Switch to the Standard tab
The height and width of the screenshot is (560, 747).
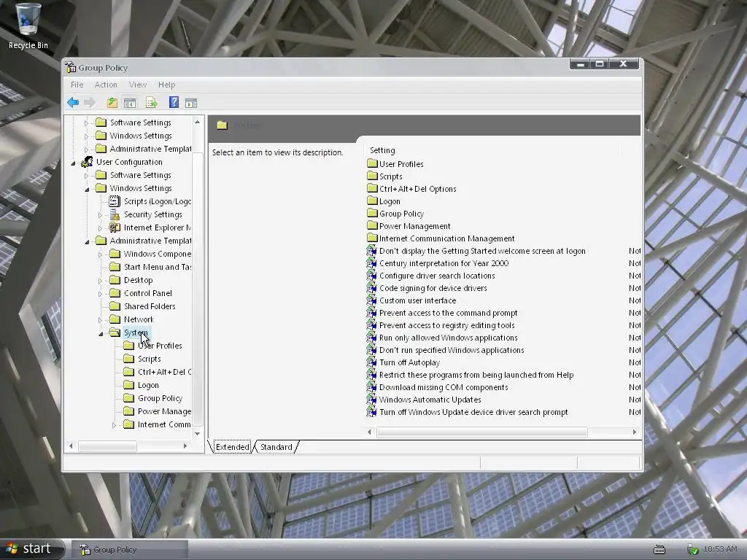pyautogui.click(x=276, y=447)
